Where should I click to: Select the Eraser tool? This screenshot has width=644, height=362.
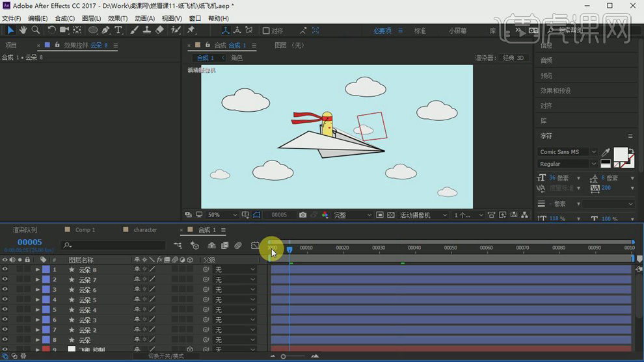159,30
